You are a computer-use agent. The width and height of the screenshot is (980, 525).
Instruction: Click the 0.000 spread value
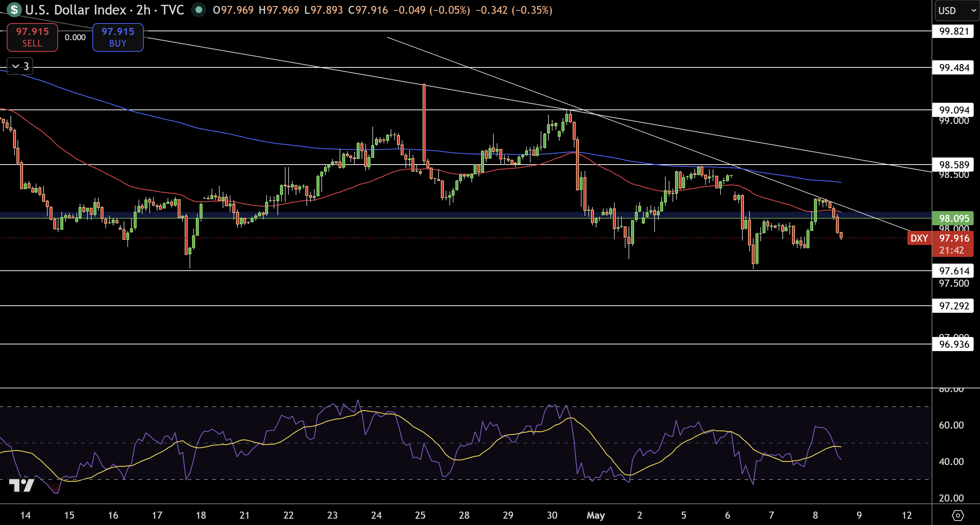coord(75,37)
